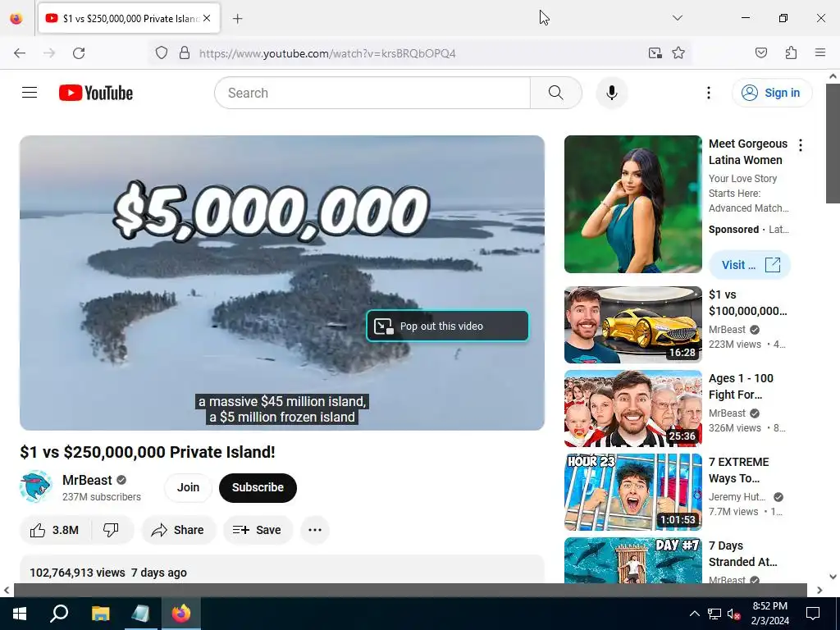Show hidden system tray icons
This screenshot has height=630, width=840.
pos(694,614)
